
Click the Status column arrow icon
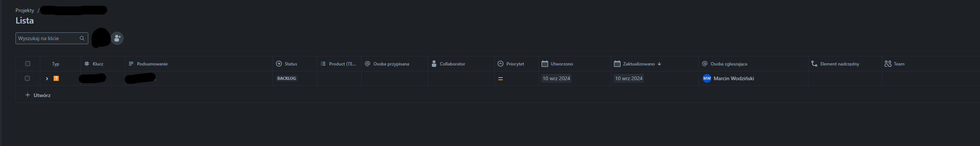click(279, 64)
